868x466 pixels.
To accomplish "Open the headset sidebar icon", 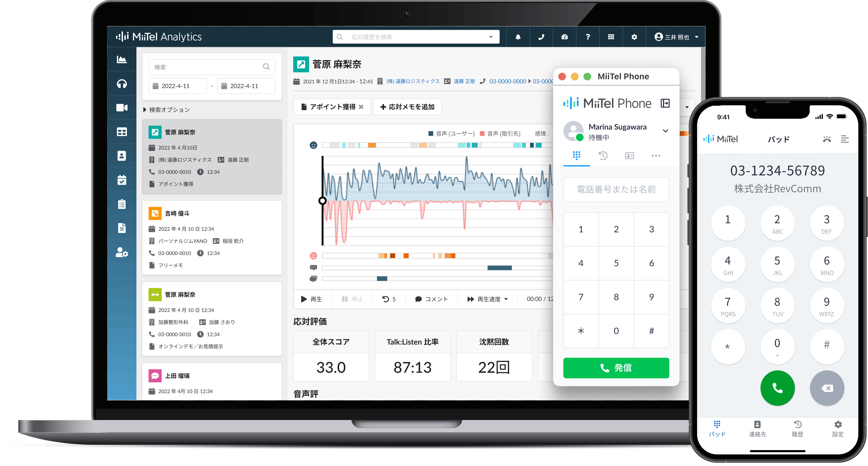I will point(122,84).
